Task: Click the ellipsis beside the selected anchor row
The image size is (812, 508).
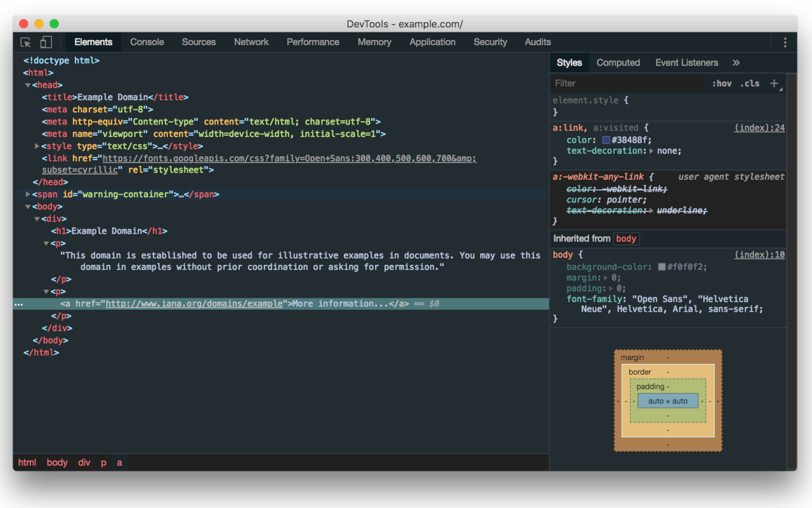Action: pos(18,304)
